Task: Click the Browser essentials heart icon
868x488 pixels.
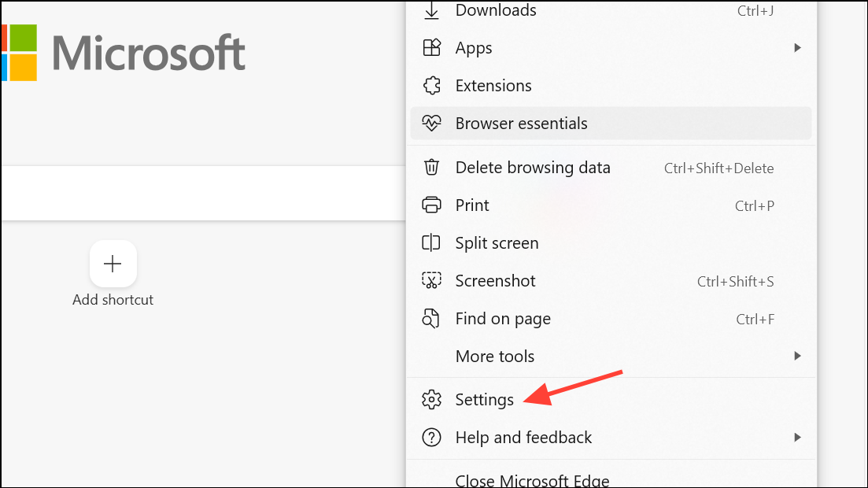Action: click(x=431, y=124)
